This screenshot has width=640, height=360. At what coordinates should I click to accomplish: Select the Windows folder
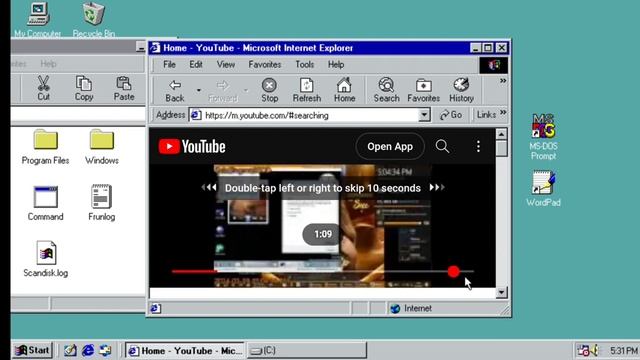point(102,147)
